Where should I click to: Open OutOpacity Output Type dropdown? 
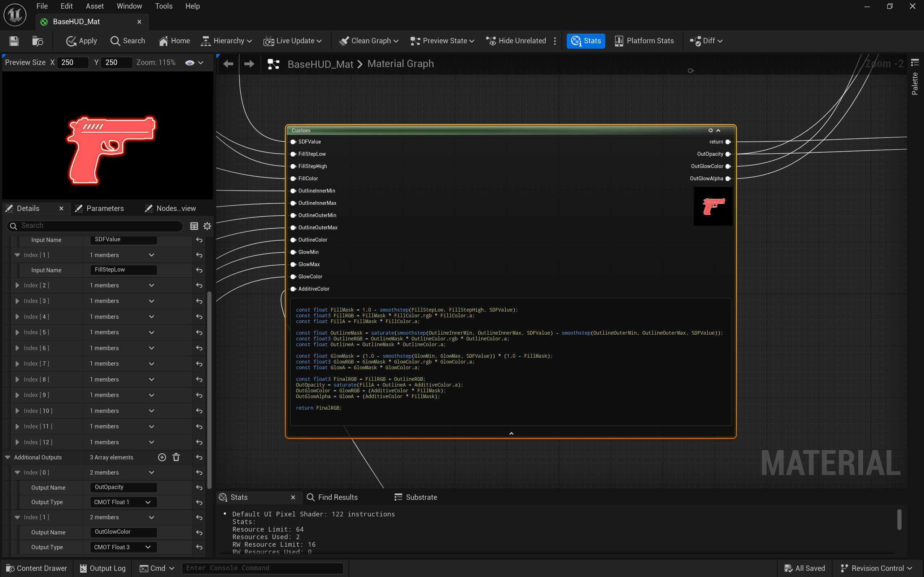coord(123,502)
